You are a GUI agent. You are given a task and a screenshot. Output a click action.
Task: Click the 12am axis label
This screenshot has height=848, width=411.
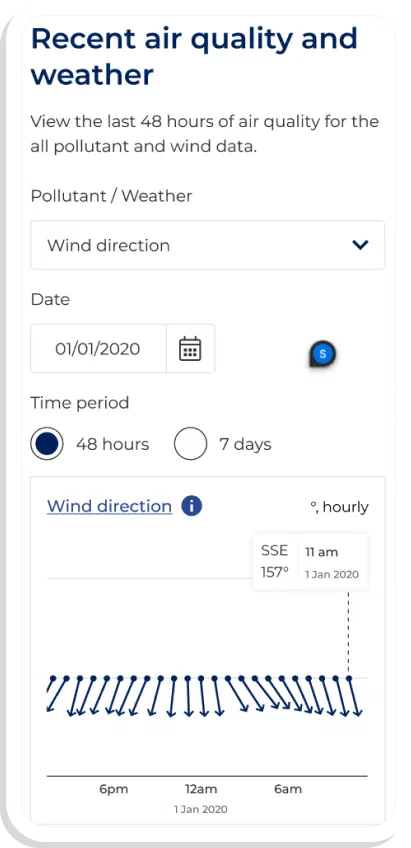point(201,789)
